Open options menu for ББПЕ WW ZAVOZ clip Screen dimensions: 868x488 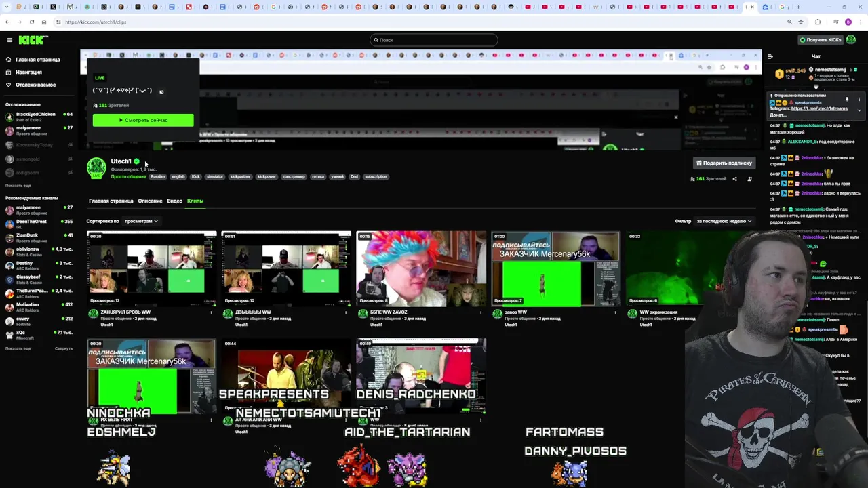pyautogui.click(x=481, y=313)
